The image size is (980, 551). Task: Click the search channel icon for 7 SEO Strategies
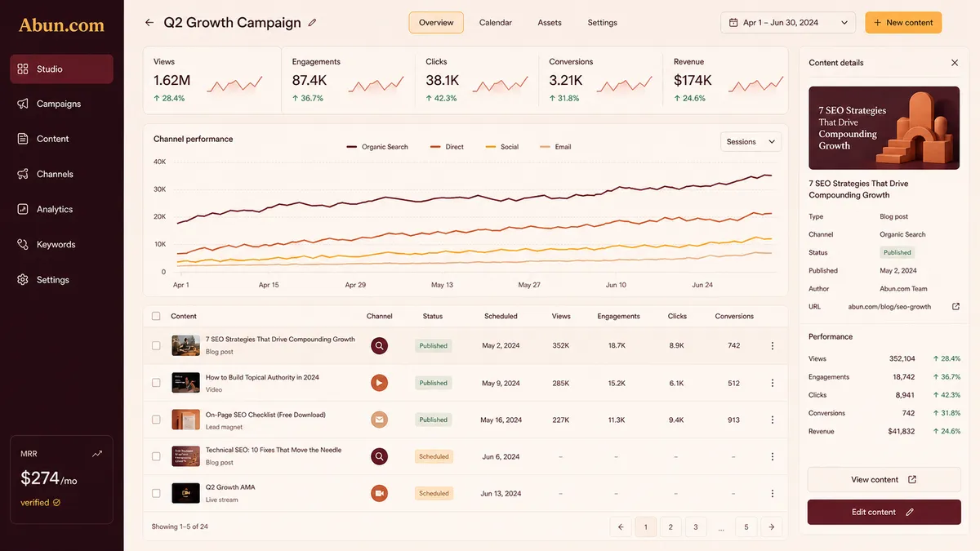[x=379, y=345]
